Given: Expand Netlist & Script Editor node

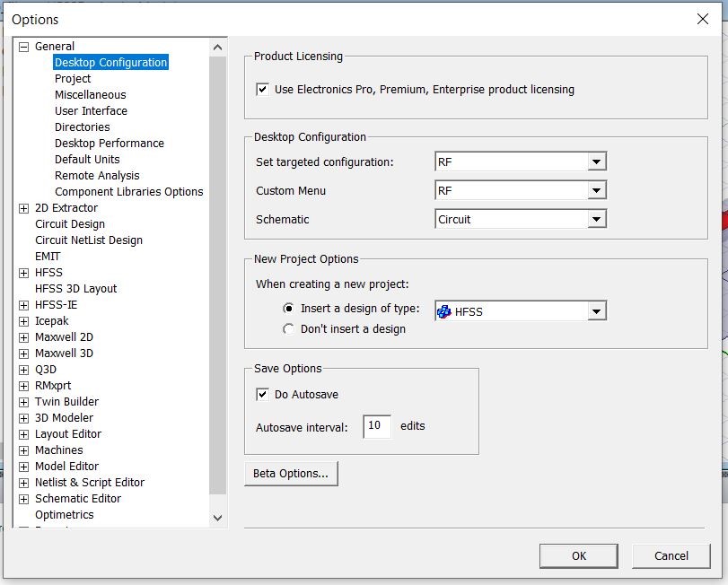Looking at the screenshot, I should [x=23, y=483].
